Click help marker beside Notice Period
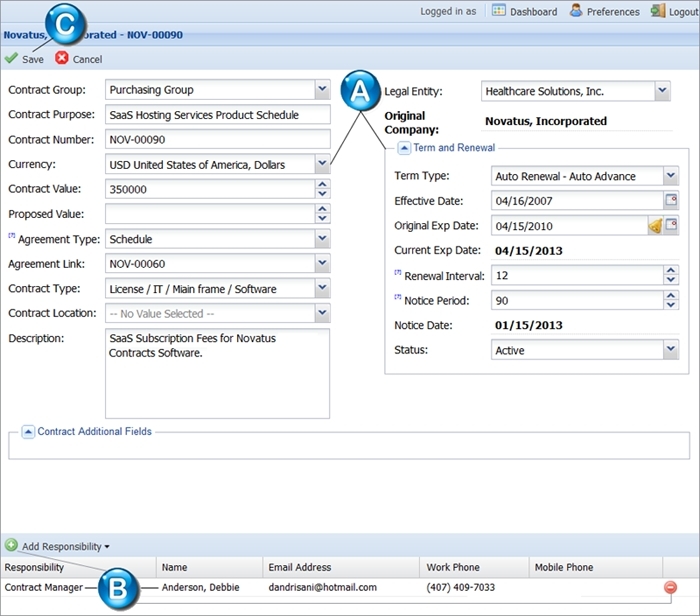The width and height of the screenshot is (700, 616). (x=398, y=297)
